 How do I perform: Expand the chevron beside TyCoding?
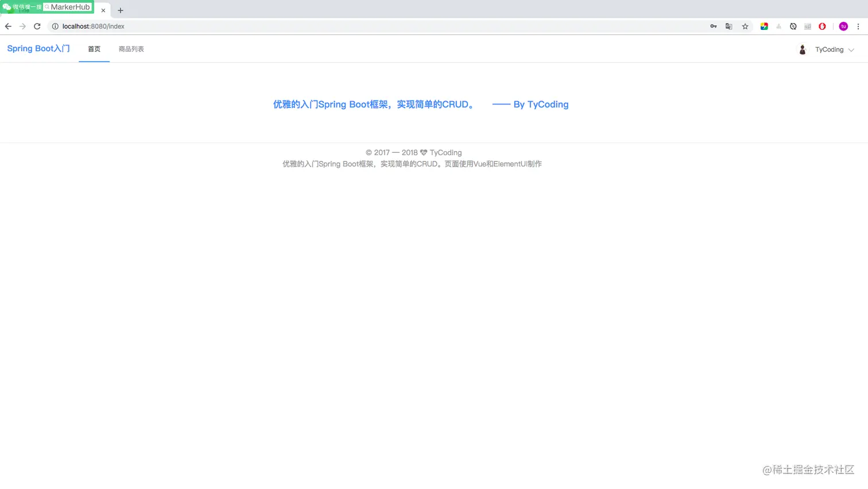[x=851, y=50]
